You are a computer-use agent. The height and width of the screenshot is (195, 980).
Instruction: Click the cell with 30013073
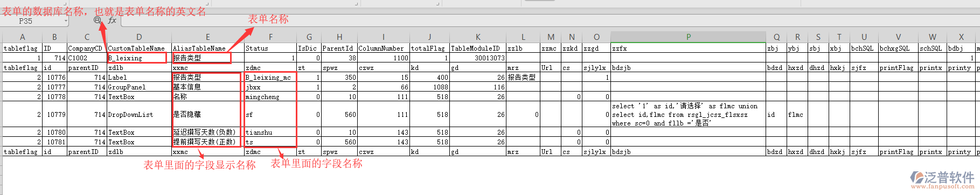(x=478, y=58)
